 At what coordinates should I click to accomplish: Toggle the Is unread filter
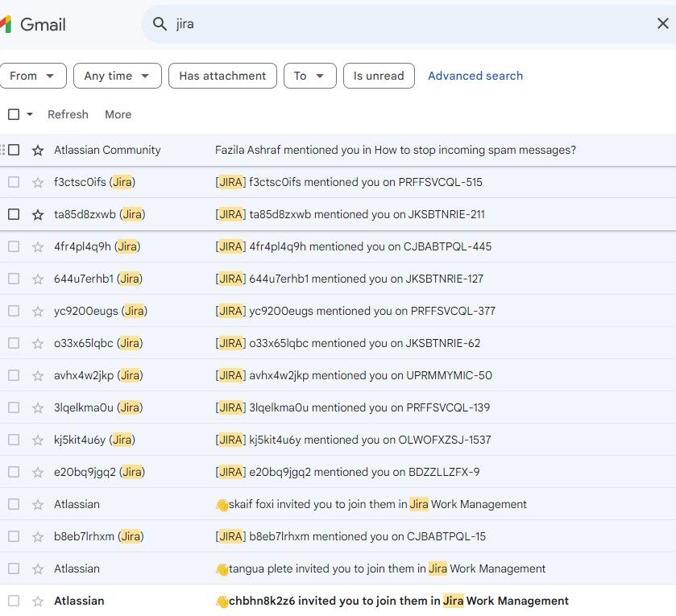pos(379,76)
